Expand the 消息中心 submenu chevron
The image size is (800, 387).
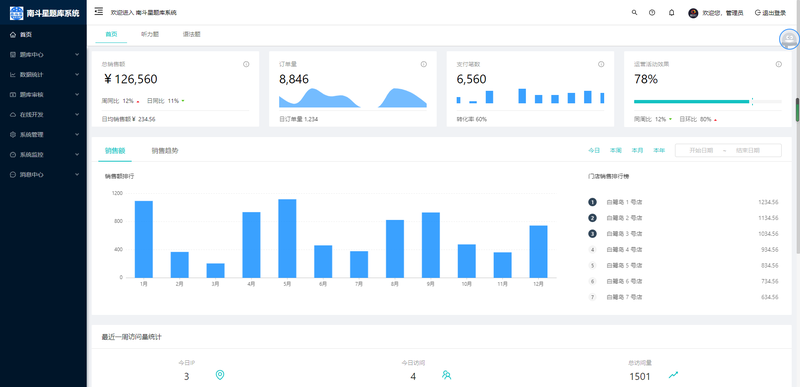point(77,174)
